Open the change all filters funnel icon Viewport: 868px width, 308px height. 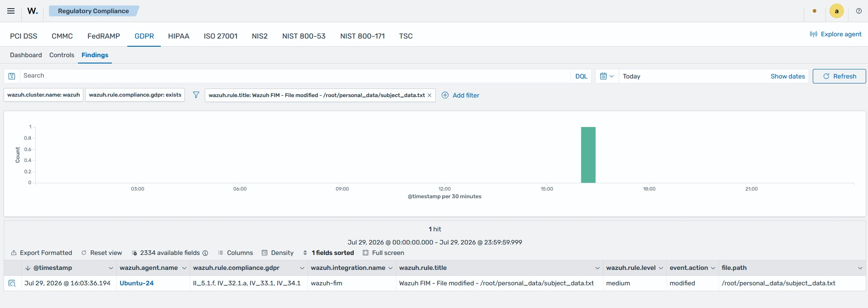tap(196, 95)
